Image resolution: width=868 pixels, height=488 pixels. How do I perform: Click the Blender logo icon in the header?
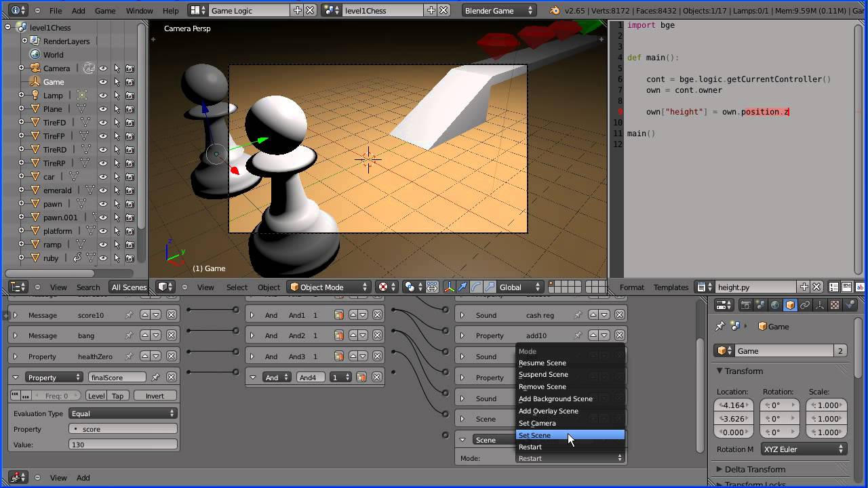tap(555, 11)
